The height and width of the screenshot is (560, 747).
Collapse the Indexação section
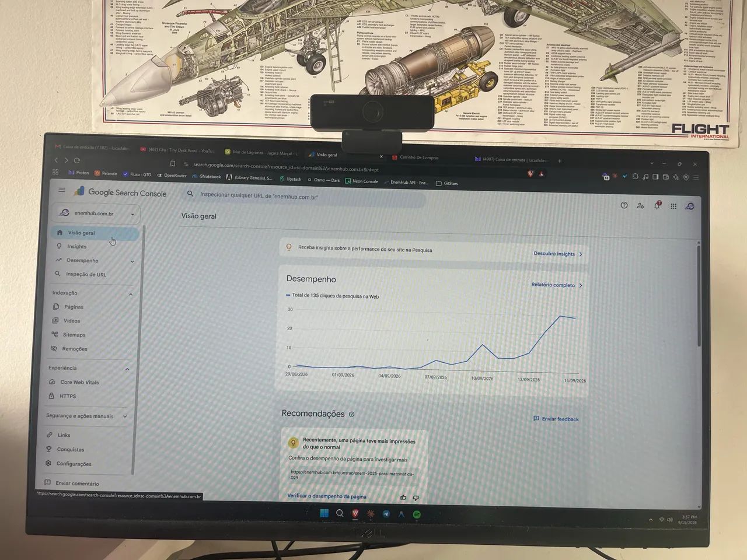[x=131, y=294]
